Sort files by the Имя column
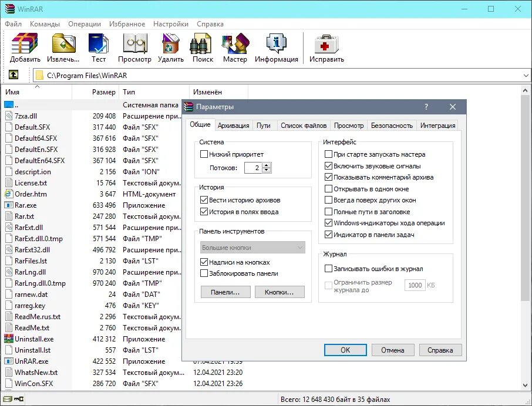 coord(38,92)
